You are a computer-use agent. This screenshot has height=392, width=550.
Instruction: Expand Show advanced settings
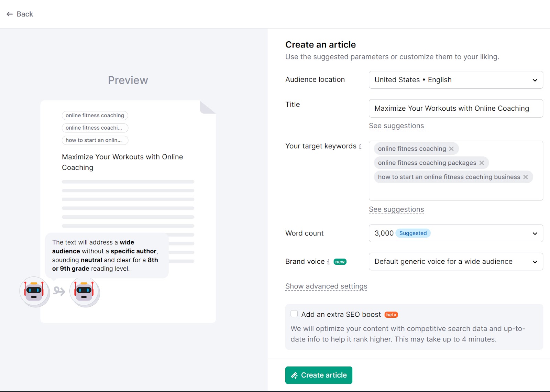coord(326,286)
